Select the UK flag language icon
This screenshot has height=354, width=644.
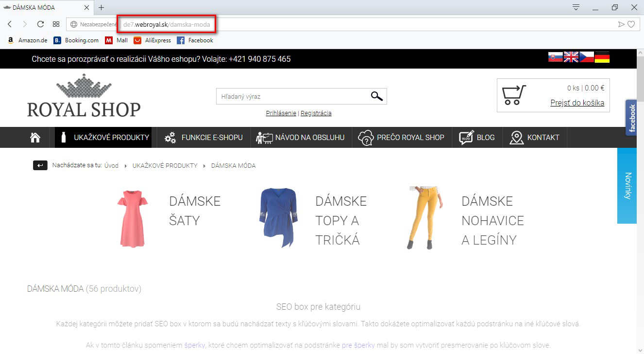[571, 57]
